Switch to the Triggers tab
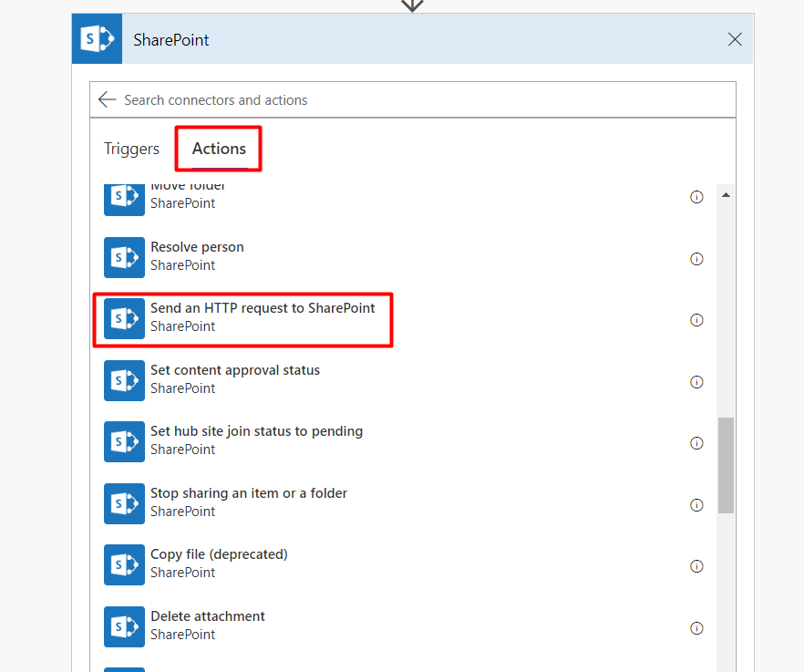 coord(132,149)
